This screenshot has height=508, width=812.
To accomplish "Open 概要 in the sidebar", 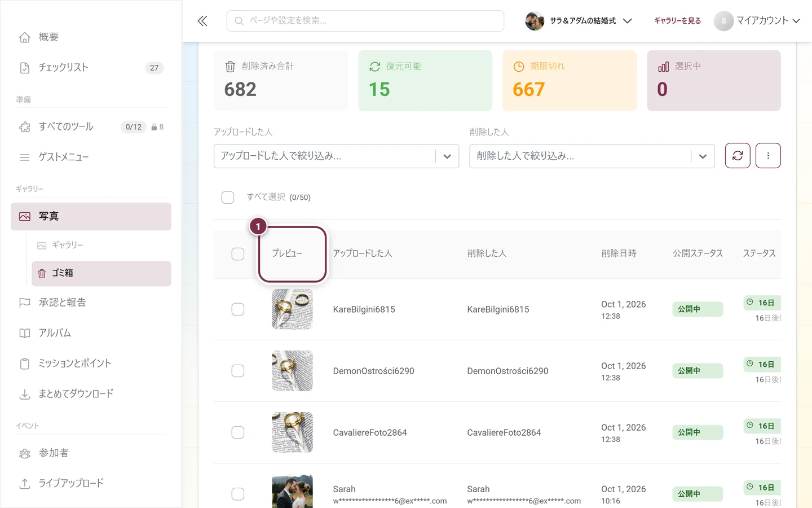I will pyautogui.click(x=91, y=37).
